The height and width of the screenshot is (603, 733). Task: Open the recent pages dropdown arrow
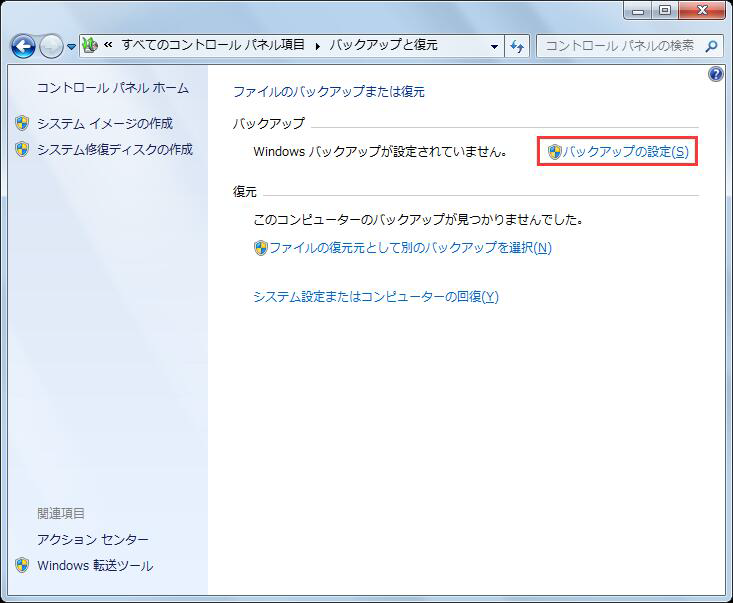pos(71,47)
